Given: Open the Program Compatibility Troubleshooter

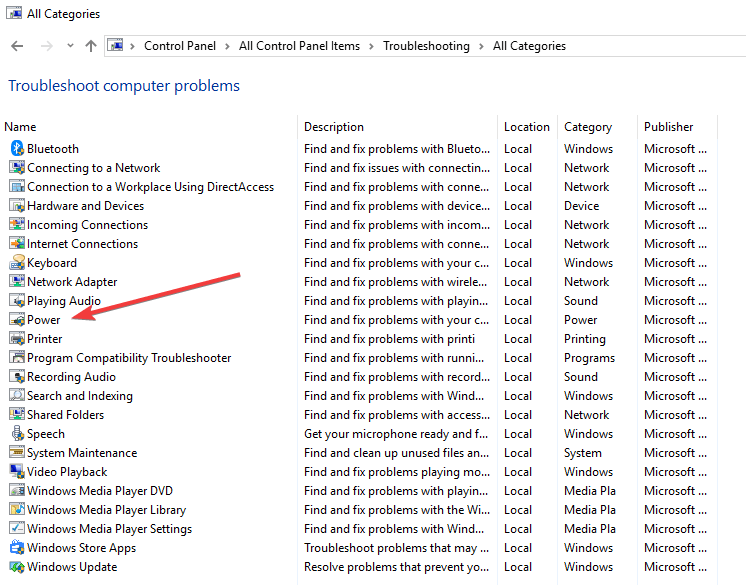Looking at the screenshot, I should (x=129, y=358).
